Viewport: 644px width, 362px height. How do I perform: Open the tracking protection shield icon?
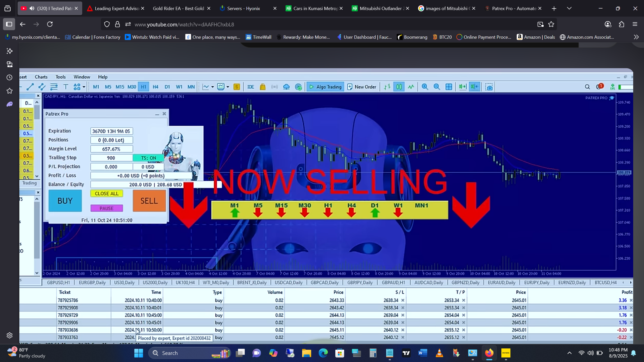[107, 24]
